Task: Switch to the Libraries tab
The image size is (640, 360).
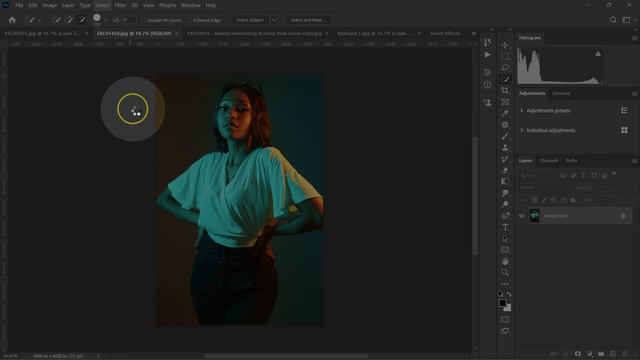Action: coord(561,93)
